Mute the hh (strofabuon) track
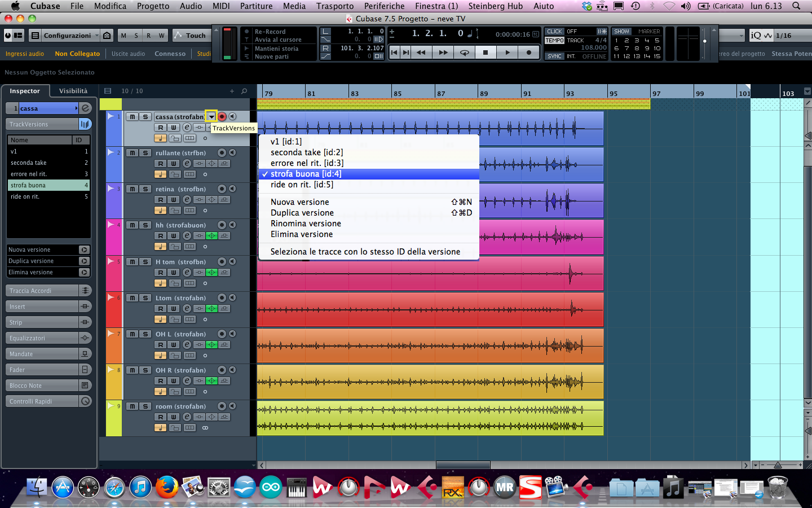 click(x=132, y=225)
